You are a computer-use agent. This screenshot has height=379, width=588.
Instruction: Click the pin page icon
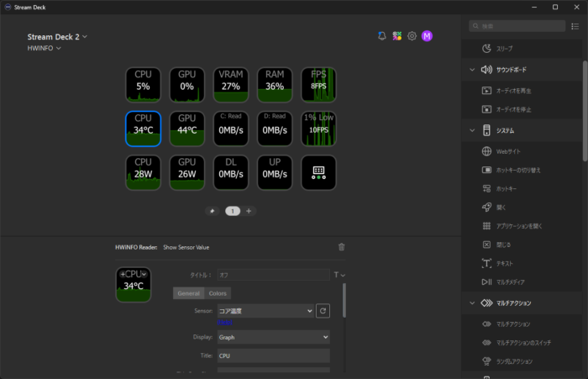[x=212, y=211]
